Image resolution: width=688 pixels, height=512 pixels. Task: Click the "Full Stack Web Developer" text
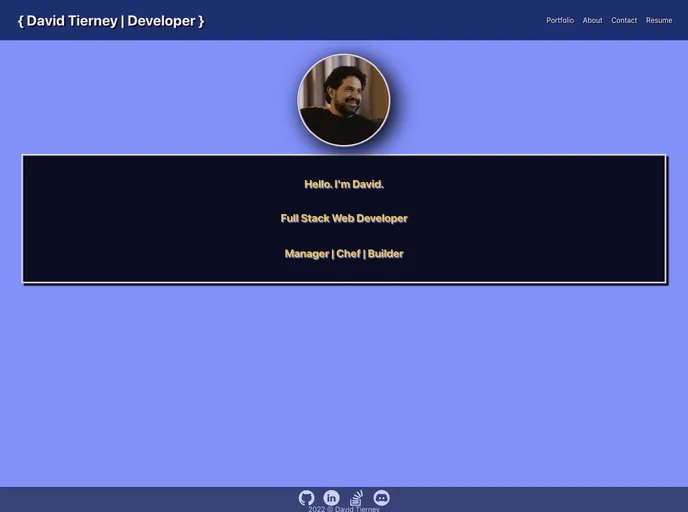(344, 218)
